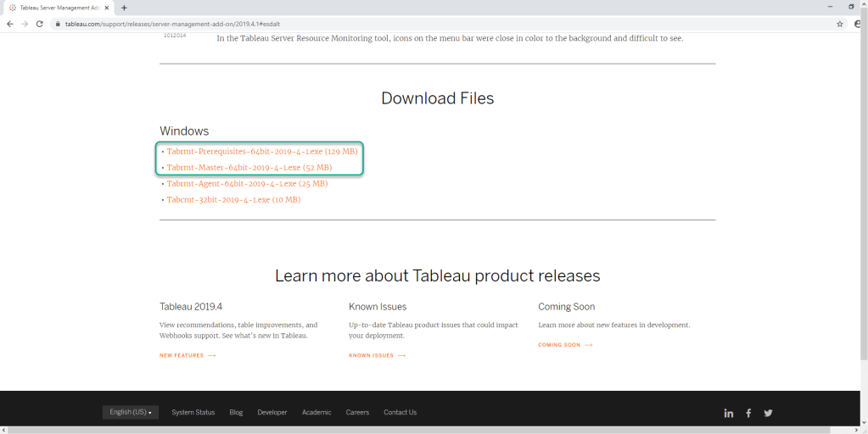The width and height of the screenshot is (868, 434).
Task: Select Developer in the footer menu
Action: (x=272, y=412)
